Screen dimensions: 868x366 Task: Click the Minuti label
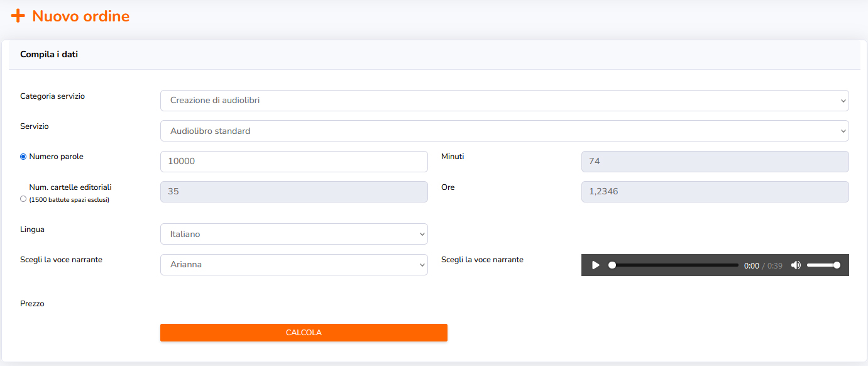tap(453, 157)
